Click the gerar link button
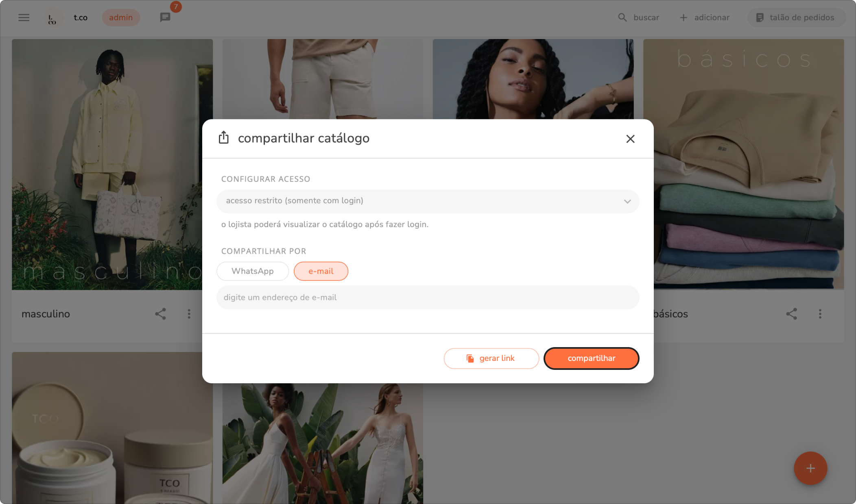The width and height of the screenshot is (856, 504). coord(491,358)
